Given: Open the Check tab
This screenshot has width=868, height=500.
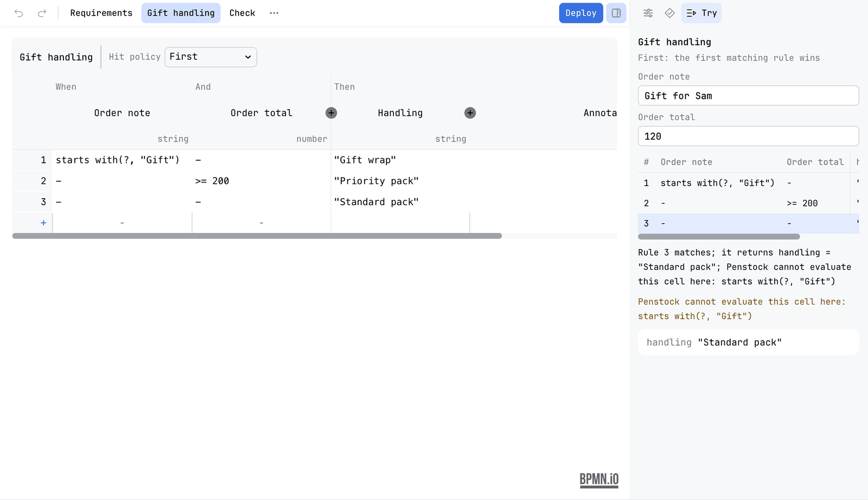Looking at the screenshot, I should pos(242,13).
